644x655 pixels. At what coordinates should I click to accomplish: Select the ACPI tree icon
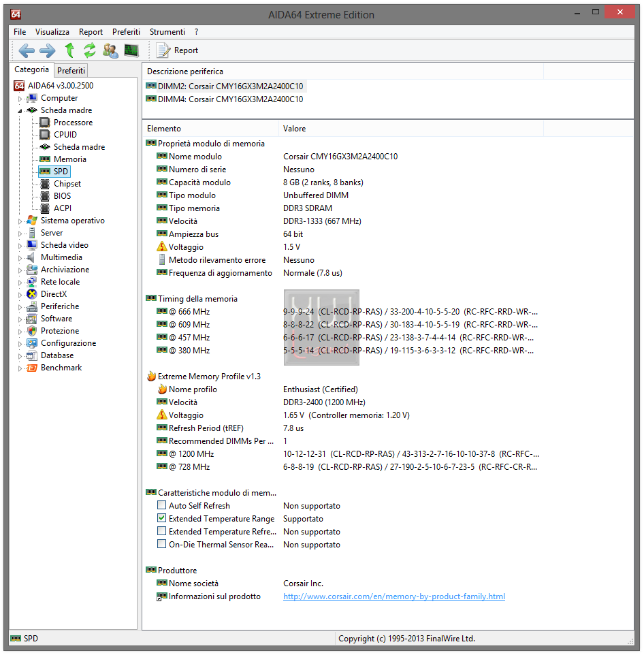(x=45, y=208)
